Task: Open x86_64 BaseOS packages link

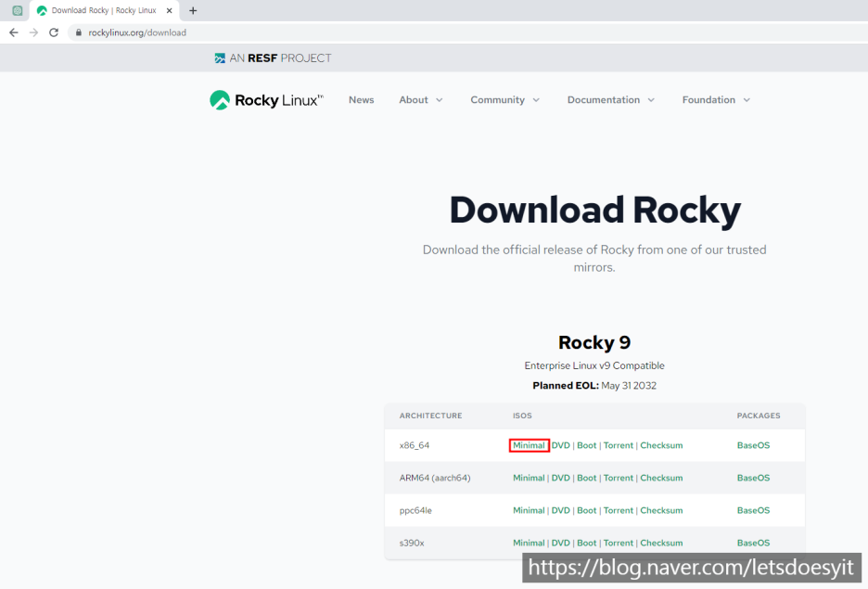Action: coord(753,445)
